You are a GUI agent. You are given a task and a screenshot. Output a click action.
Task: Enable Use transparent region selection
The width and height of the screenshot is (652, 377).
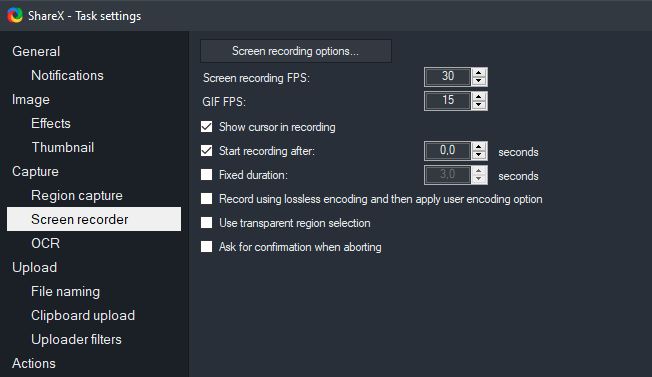[x=207, y=223]
